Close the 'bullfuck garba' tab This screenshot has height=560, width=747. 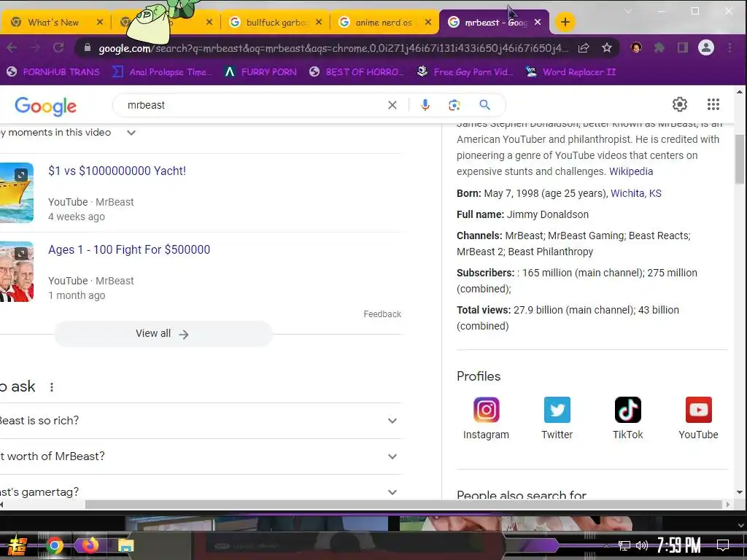319,22
